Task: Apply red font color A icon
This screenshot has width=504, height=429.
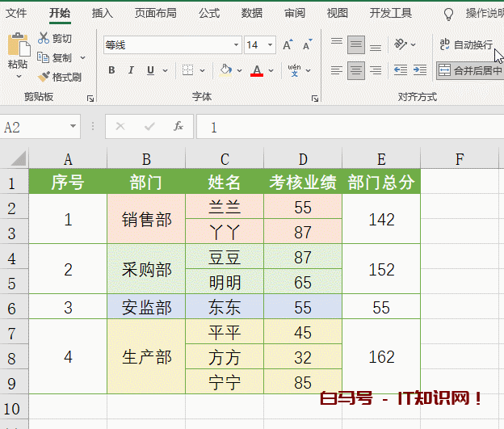Action: [x=257, y=70]
